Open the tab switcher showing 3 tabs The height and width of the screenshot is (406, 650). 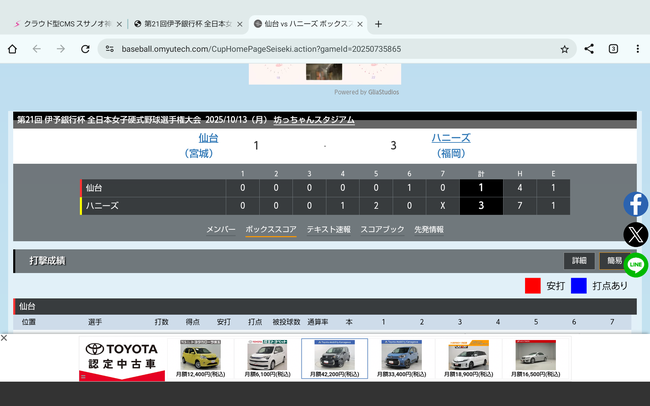click(613, 48)
